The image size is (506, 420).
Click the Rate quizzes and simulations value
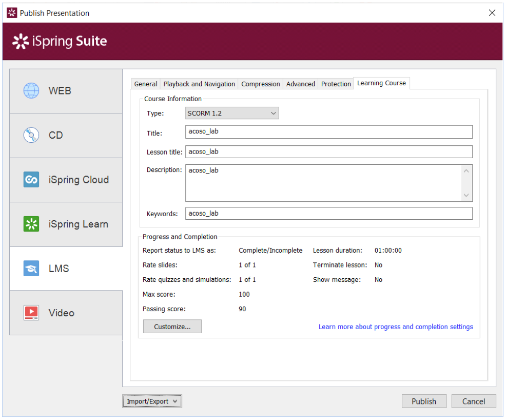coord(247,279)
